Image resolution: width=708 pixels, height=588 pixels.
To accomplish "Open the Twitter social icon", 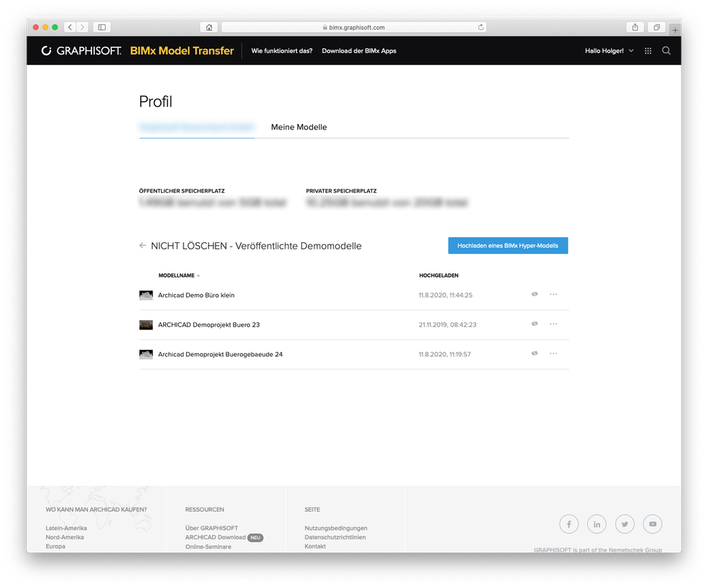I will (x=625, y=524).
